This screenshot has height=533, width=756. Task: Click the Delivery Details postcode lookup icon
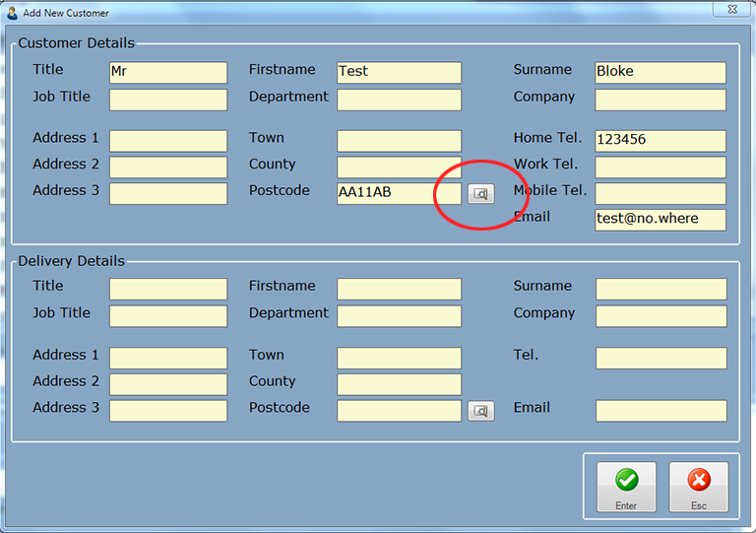[x=480, y=411]
